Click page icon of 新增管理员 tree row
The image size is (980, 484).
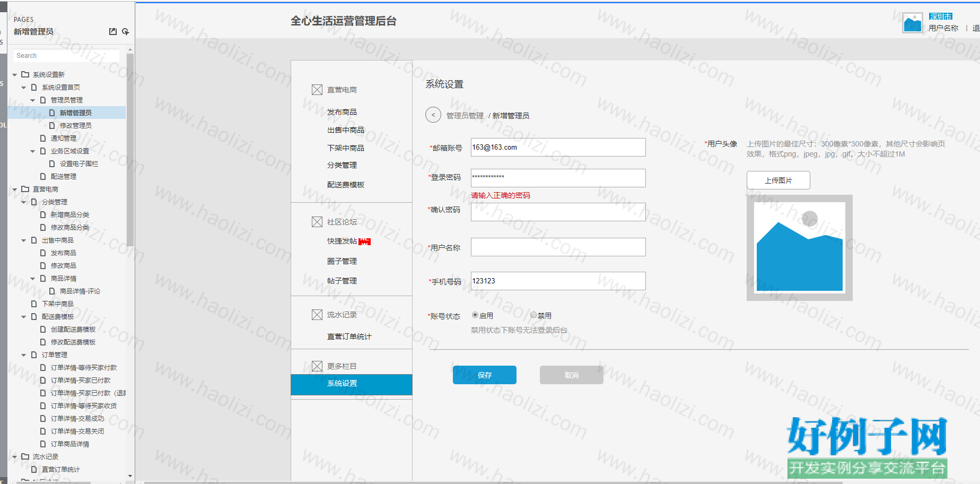coord(52,113)
